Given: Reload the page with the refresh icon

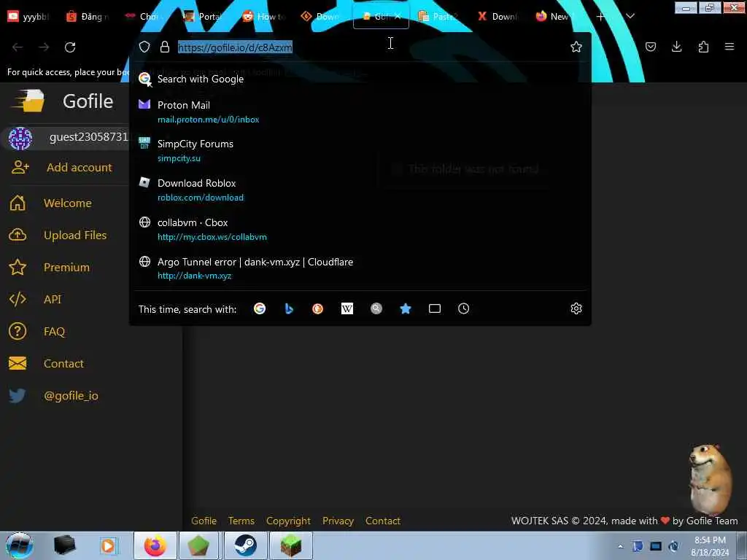Looking at the screenshot, I should click(70, 47).
